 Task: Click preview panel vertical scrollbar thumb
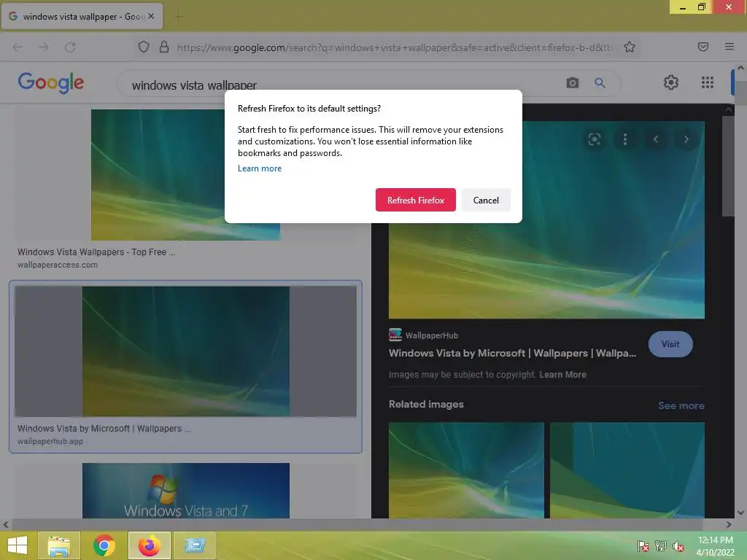coord(728,167)
